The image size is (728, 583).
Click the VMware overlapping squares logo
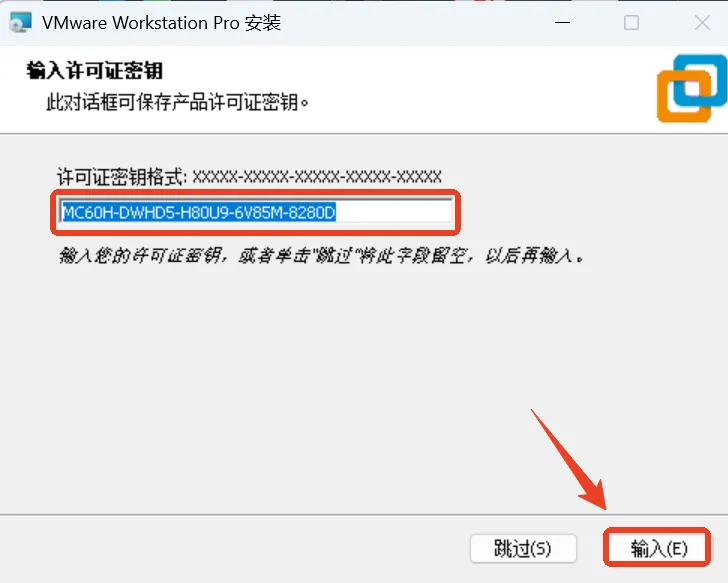point(692,88)
